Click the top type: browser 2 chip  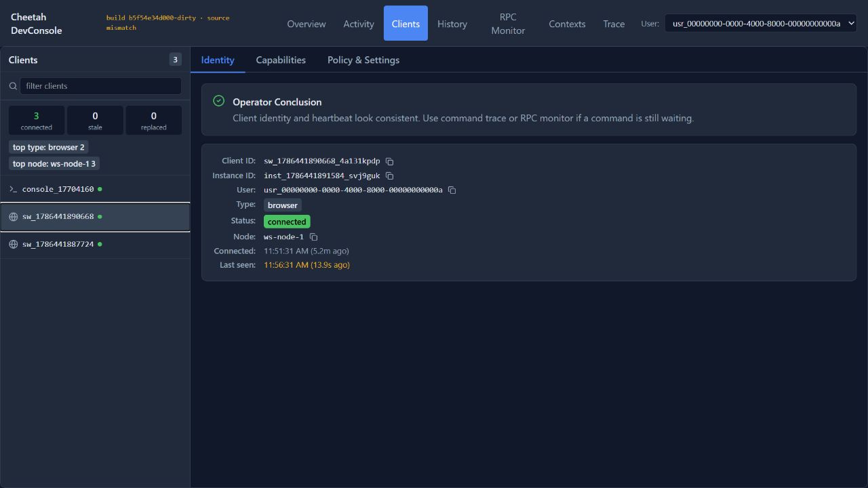click(49, 147)
